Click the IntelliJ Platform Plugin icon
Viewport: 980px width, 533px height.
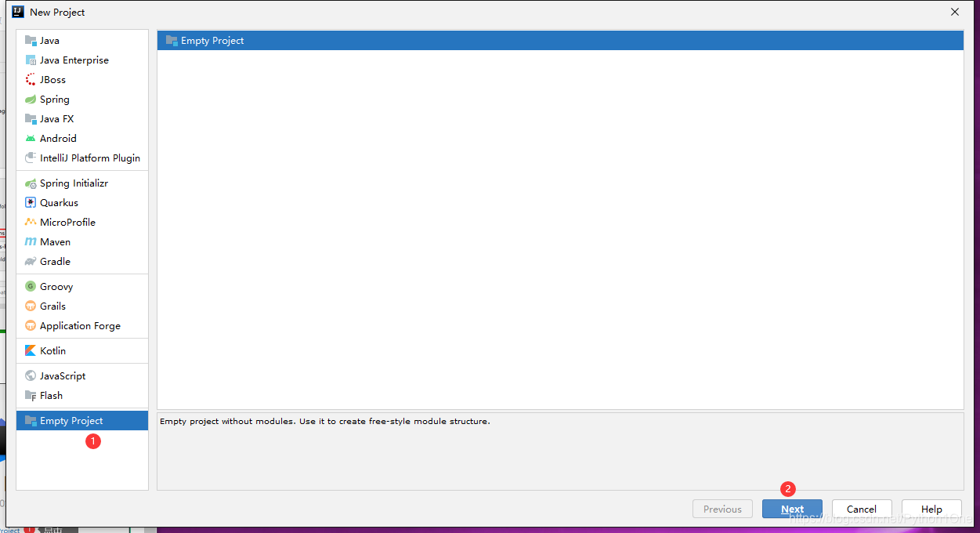31,158
